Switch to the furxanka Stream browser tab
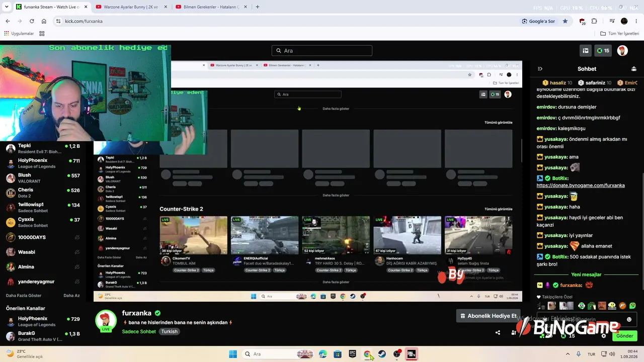Viewport: 644px width, 362px height. 51,7
